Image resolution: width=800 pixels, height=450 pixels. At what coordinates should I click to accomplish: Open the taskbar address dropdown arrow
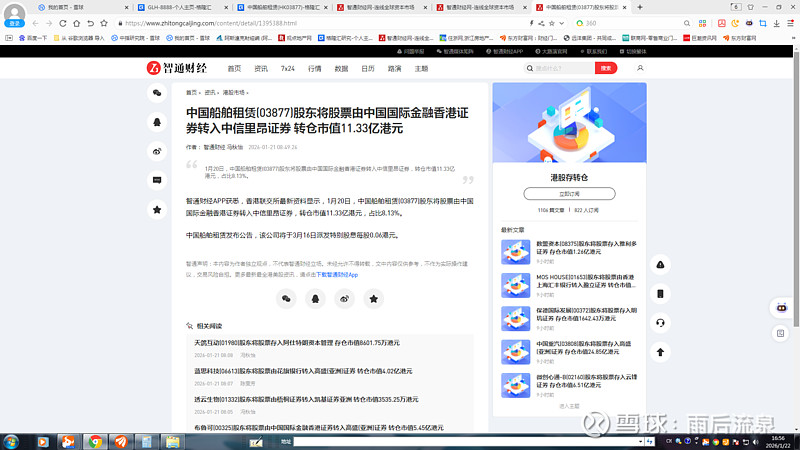point(640,441)
